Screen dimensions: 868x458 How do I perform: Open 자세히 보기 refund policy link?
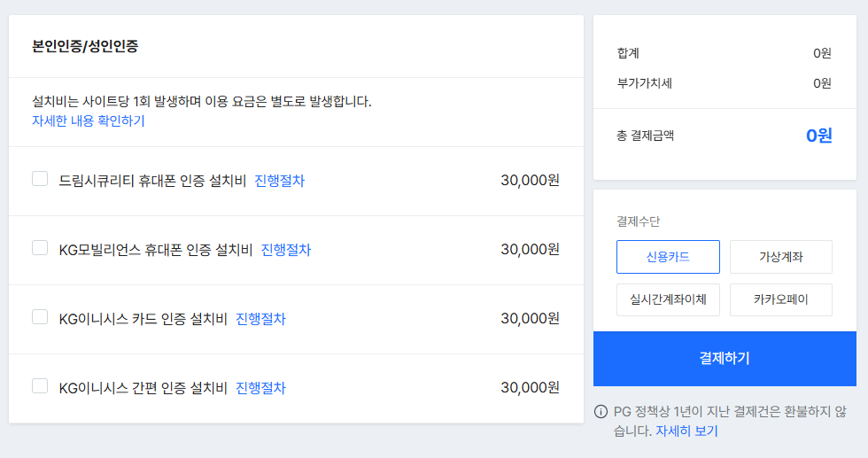[686, 431]
